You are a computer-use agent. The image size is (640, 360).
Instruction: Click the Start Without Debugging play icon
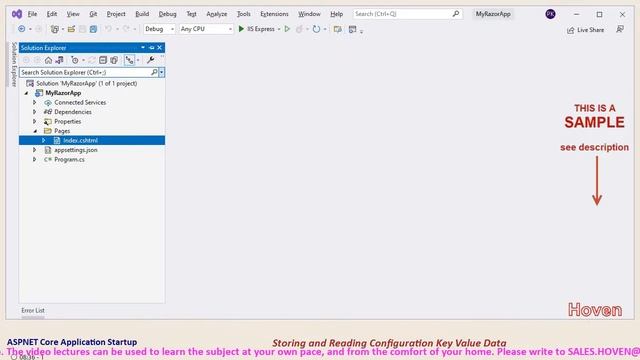pyautogui.click(x=287, y=29)
